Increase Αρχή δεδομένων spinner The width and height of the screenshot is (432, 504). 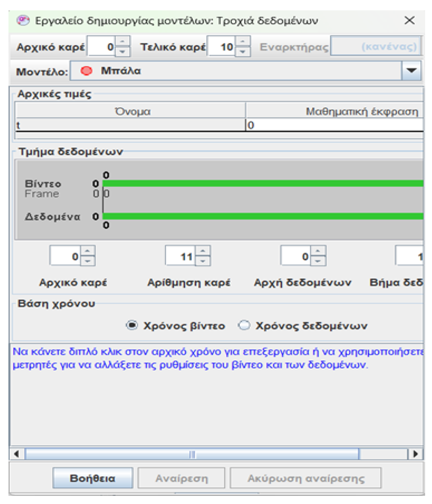coord(318,251)
